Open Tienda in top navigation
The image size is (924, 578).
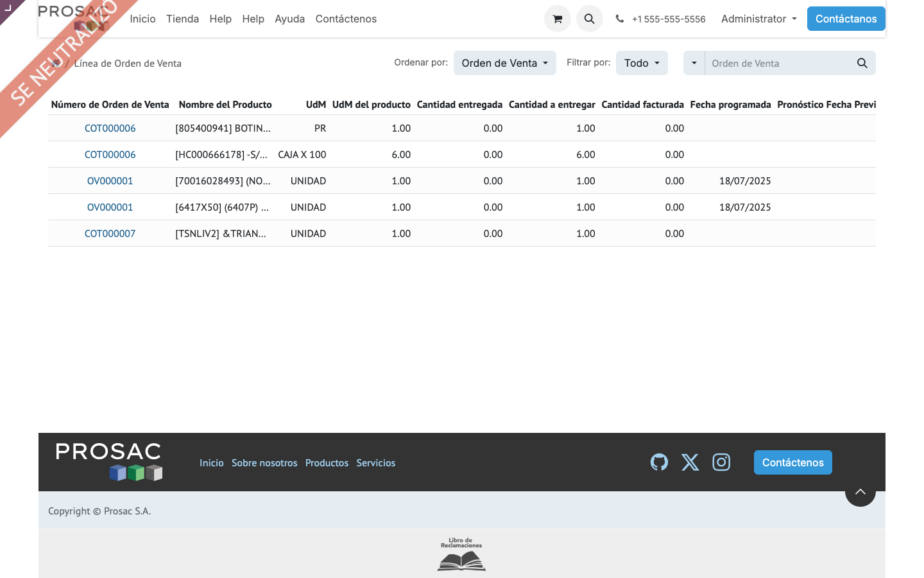pos(182,19)
